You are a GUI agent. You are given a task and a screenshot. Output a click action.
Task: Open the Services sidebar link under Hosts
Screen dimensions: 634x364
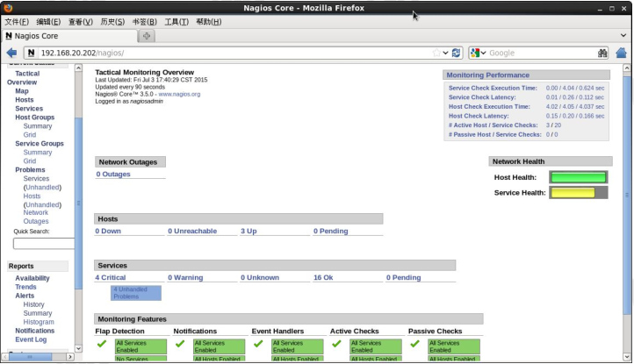(x=29, y=109)
